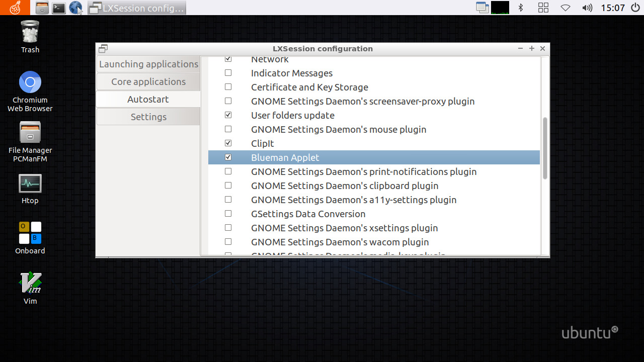This screenshot has width=644, height=362.
Task: Click the desktop pager icon in tray
Action: point(482,8)
